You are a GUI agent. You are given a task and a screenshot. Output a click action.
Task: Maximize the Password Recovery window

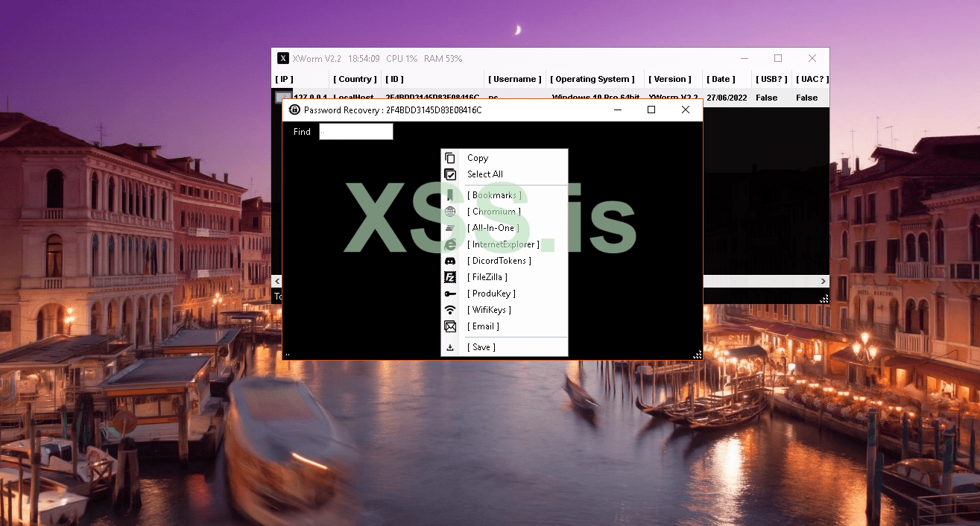[x=651, y=110]
